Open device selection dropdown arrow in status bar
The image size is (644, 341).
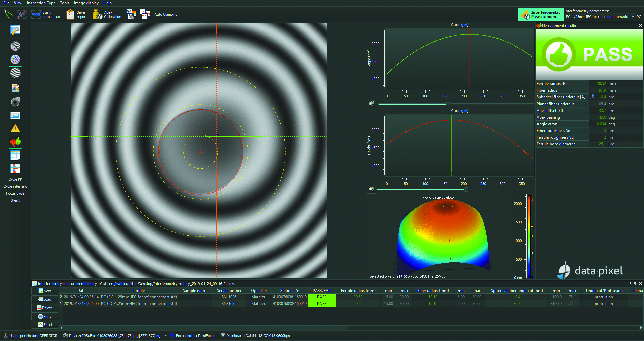point(165,336)
